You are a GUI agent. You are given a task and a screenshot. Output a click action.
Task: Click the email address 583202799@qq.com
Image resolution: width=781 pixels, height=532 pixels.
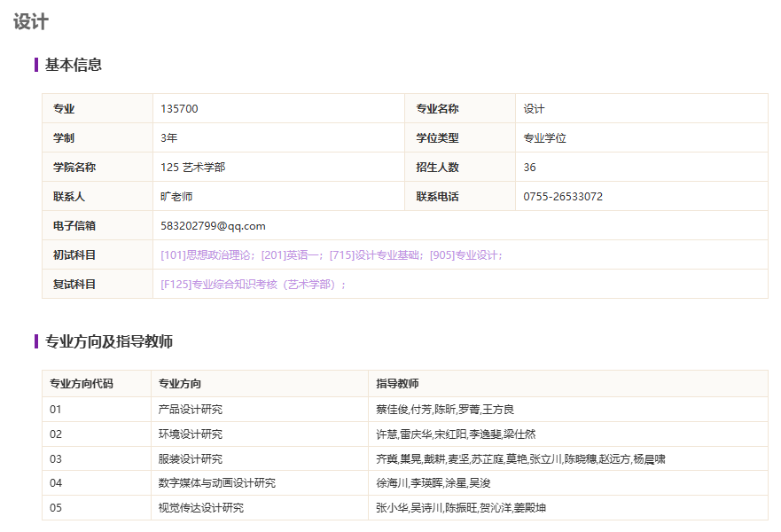pyautogui.click(x=213, y=226)
